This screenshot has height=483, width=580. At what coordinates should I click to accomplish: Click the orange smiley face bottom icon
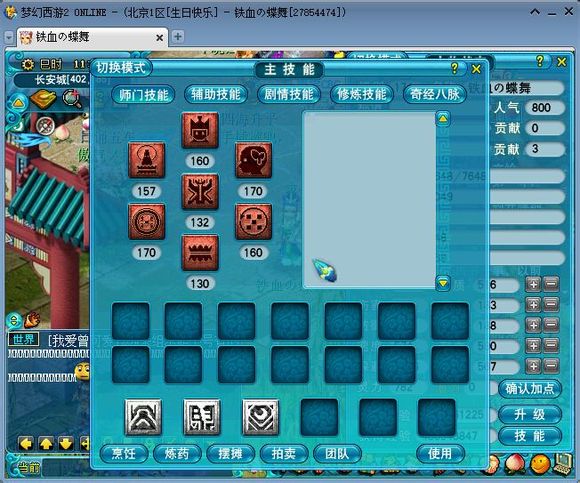pos(540,464)
